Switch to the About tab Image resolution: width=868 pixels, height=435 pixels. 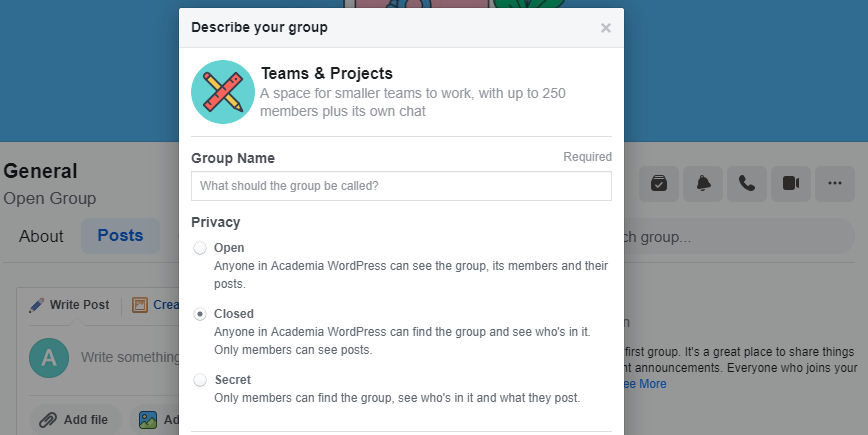41,236
